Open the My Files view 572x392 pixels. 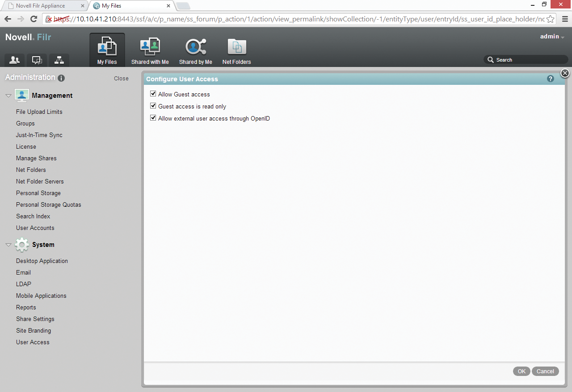tap(107, 49)
